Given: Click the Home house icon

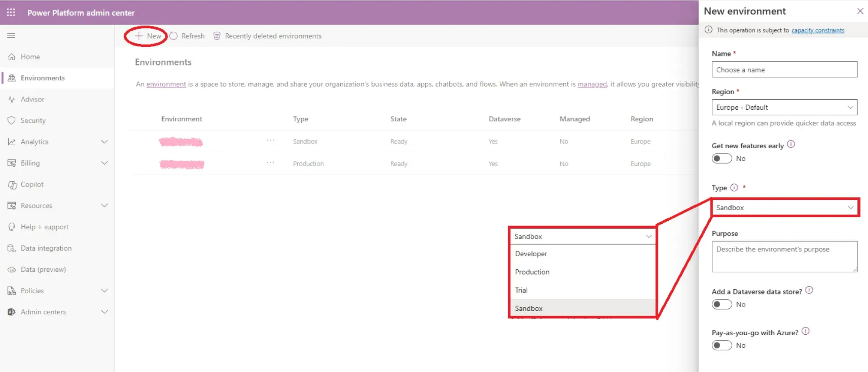Looking at the screenshot, I should (12, 57).
